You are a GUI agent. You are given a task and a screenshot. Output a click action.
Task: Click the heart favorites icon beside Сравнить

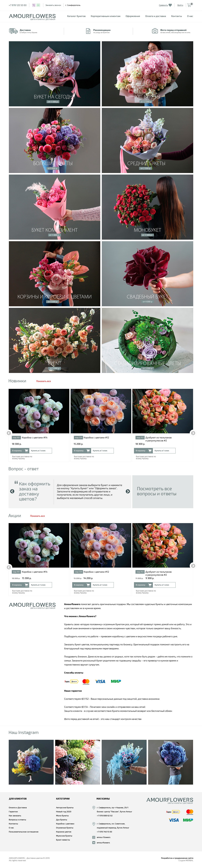click(x=170, y=5)
